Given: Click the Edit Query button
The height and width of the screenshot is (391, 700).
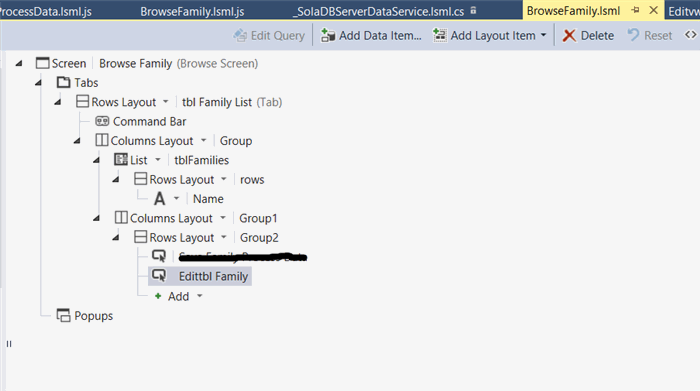Looking at the screenshot, I should click(x=269, y=35).
